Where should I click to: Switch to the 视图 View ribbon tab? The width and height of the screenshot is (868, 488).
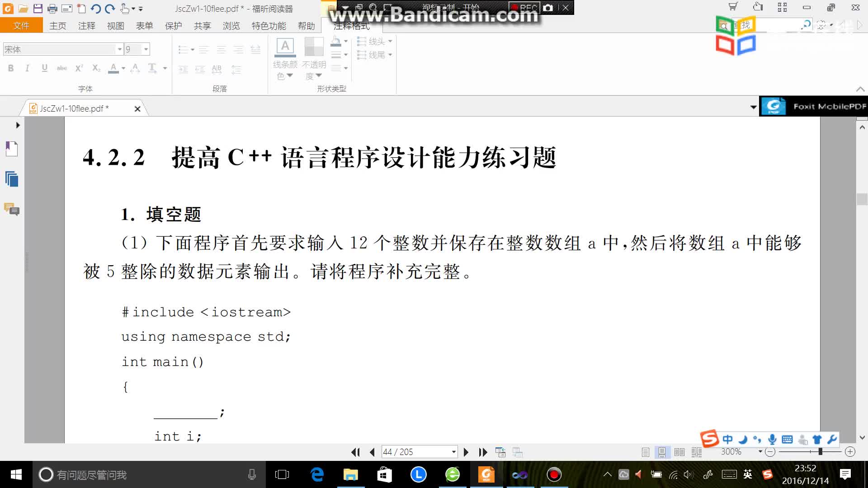click(x=116, y=26)
